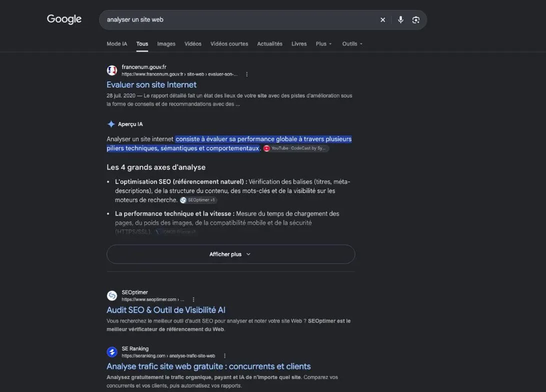Open the Outils dropdown
This screenshot has height=392, width=546.
tap(352, 44)
